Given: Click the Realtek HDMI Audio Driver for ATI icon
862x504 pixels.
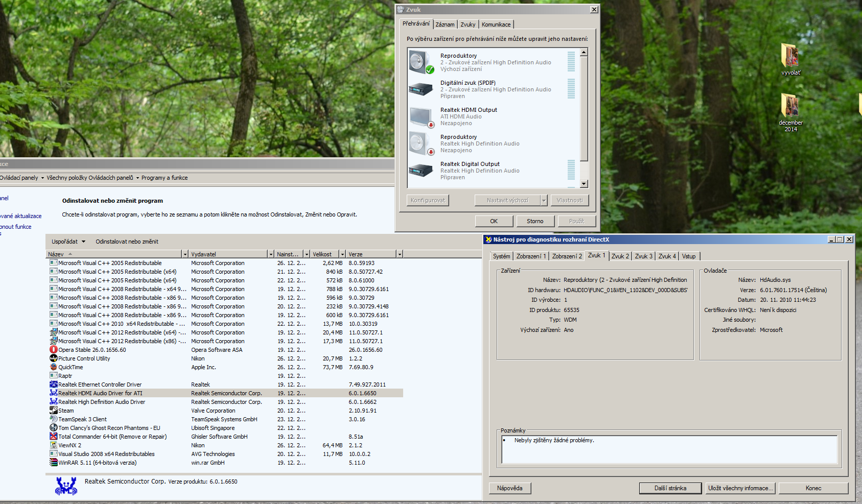Looking at the screenshot, I should coord(54,393).
